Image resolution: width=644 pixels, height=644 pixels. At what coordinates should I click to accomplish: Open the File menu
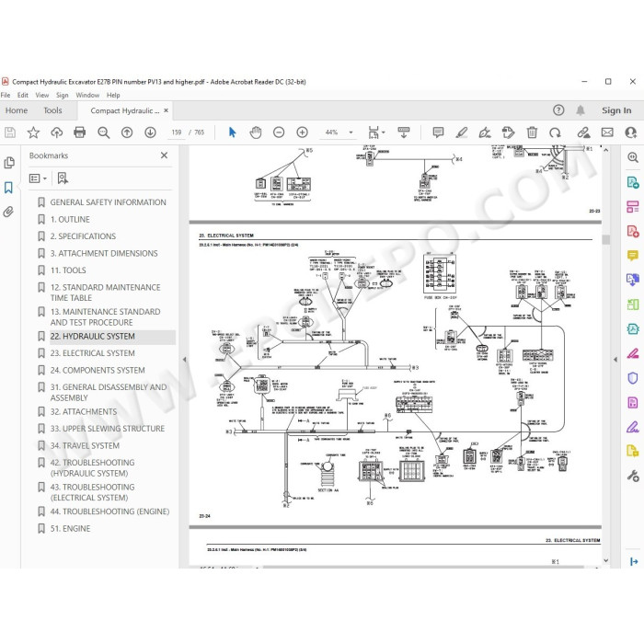tap(6, 96)
